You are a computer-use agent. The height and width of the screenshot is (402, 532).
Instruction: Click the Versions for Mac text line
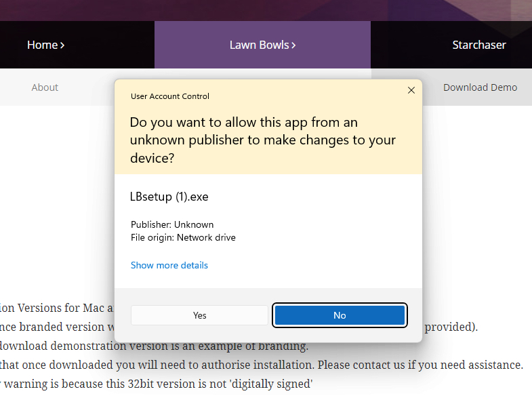coord(57,308)
